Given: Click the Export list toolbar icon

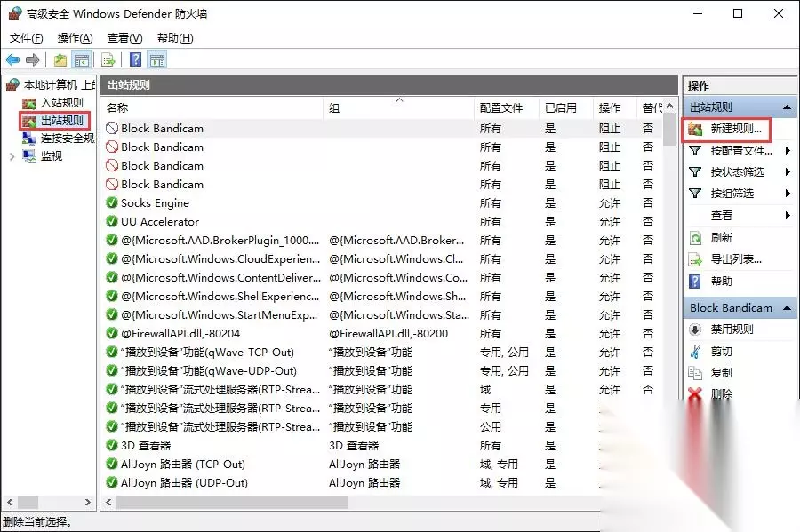Looking at the screenshot, I should pos(108,60).
